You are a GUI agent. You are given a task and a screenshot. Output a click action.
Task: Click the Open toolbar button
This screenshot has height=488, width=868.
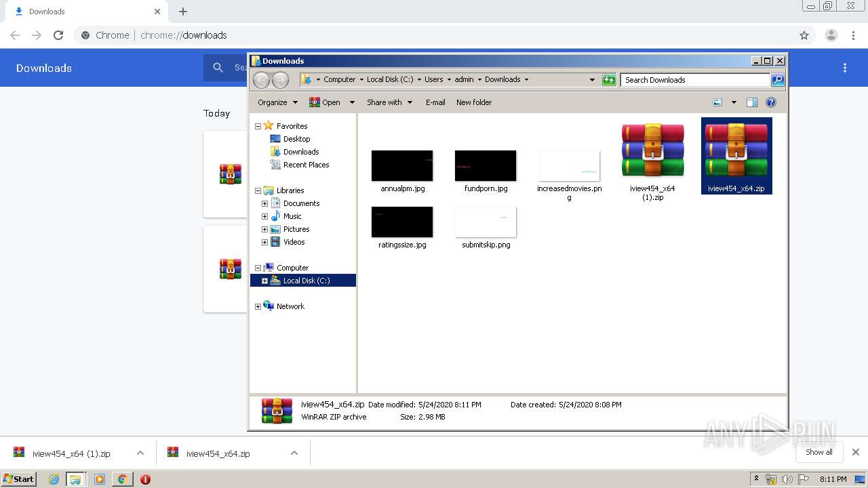click(x=325, y=102)
